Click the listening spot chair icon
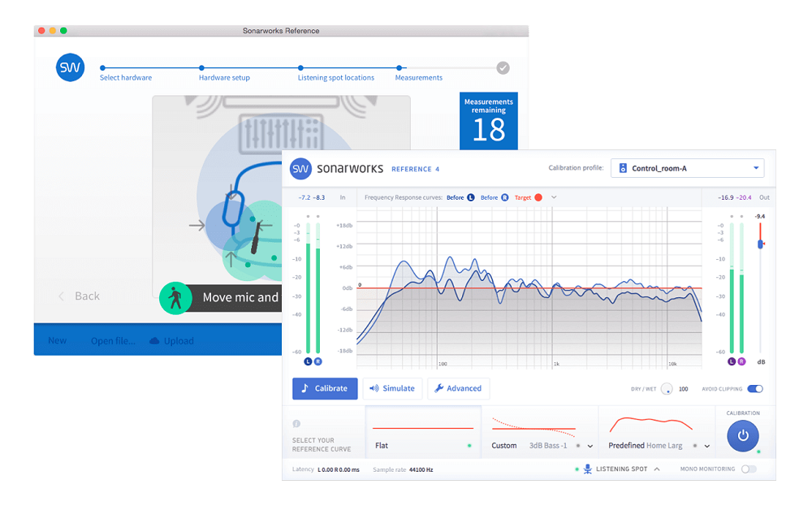The height and width of the screenshot is (510, 812). (x=588, y=469)
